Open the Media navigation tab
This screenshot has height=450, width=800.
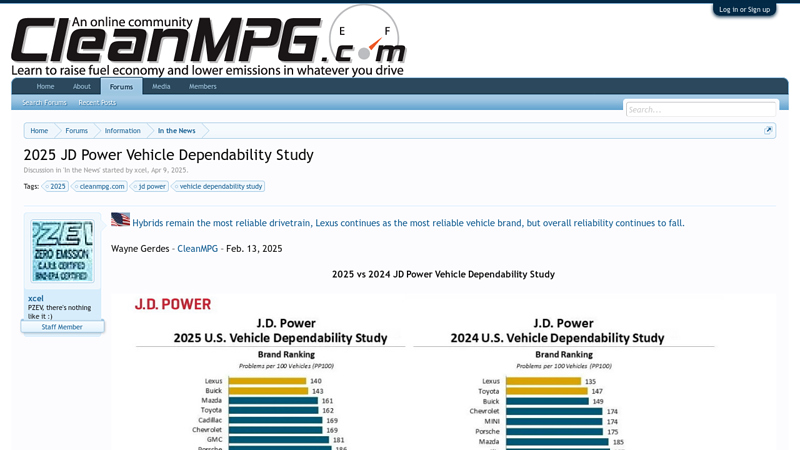(x=161, y=87)
